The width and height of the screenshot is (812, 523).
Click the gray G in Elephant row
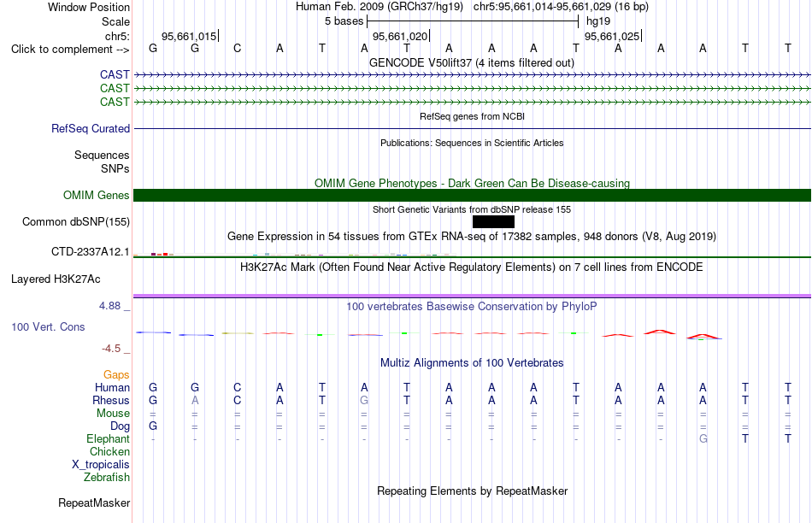[703, 438]
